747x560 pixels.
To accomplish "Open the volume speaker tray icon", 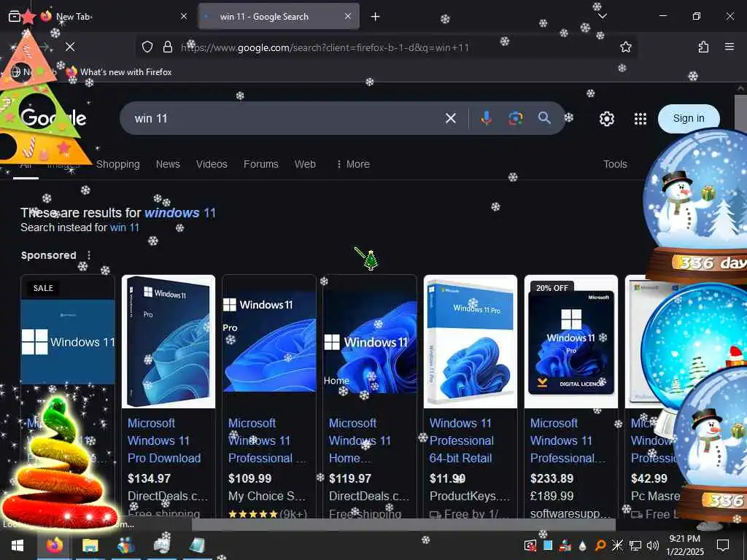I will tap(653, 545).
